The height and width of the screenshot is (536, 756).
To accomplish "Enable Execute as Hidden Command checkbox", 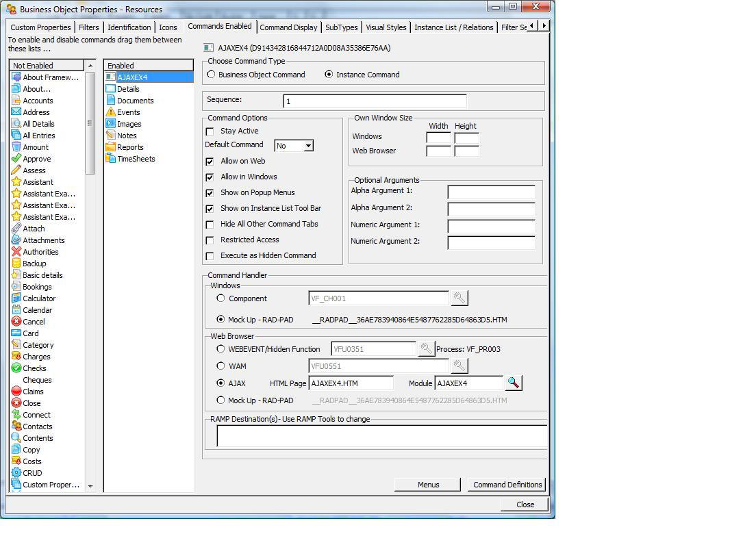I will click(x=210, y=256).
